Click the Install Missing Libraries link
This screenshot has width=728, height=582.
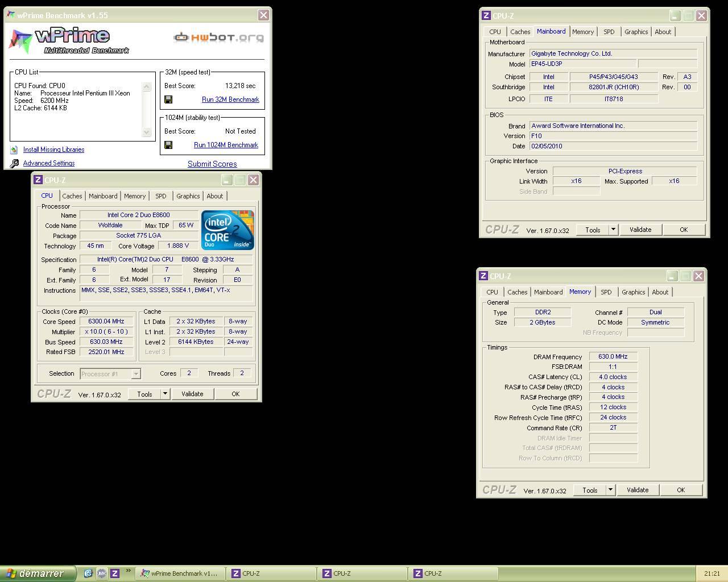point(53,150)
